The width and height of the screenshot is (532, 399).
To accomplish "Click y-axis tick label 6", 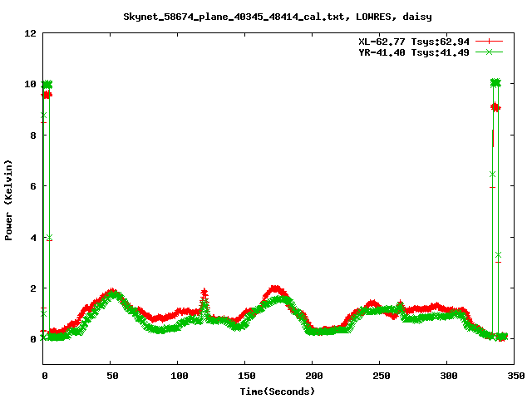I will point(33,186).
